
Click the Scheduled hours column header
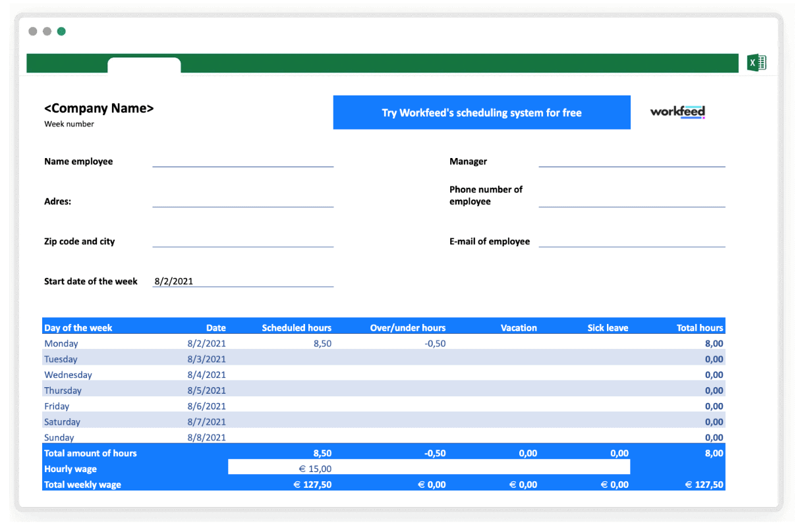coord(297,328)
